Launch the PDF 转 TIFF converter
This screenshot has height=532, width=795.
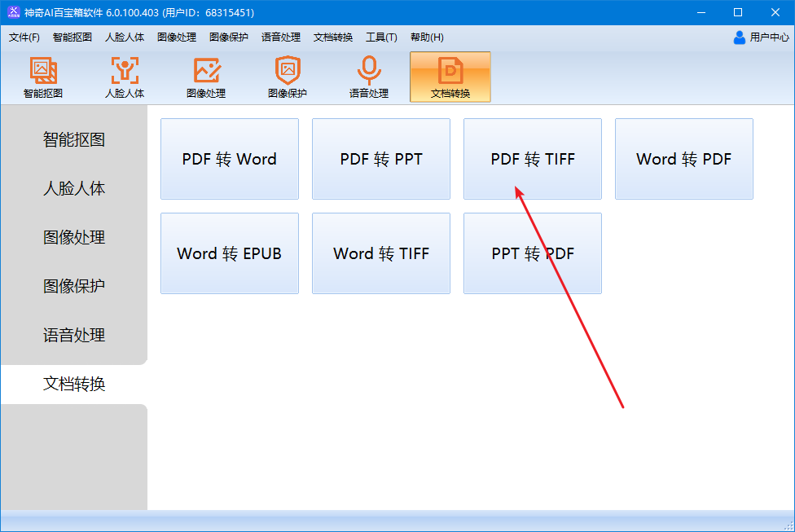(533, 159)
